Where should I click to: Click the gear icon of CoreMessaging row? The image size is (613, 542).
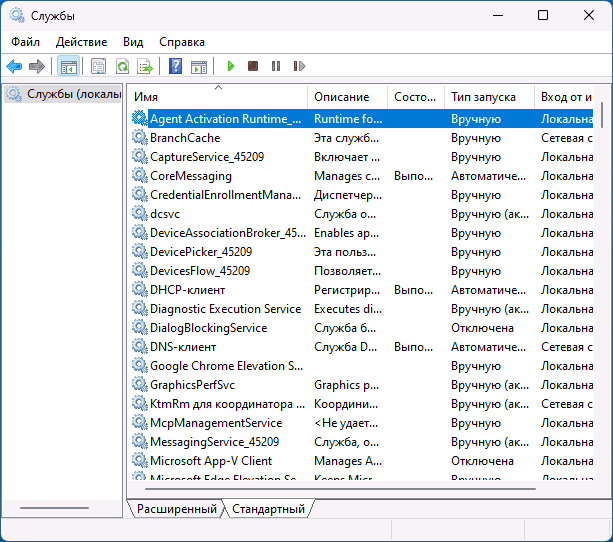pyautogui.click(x=140, y=175)
